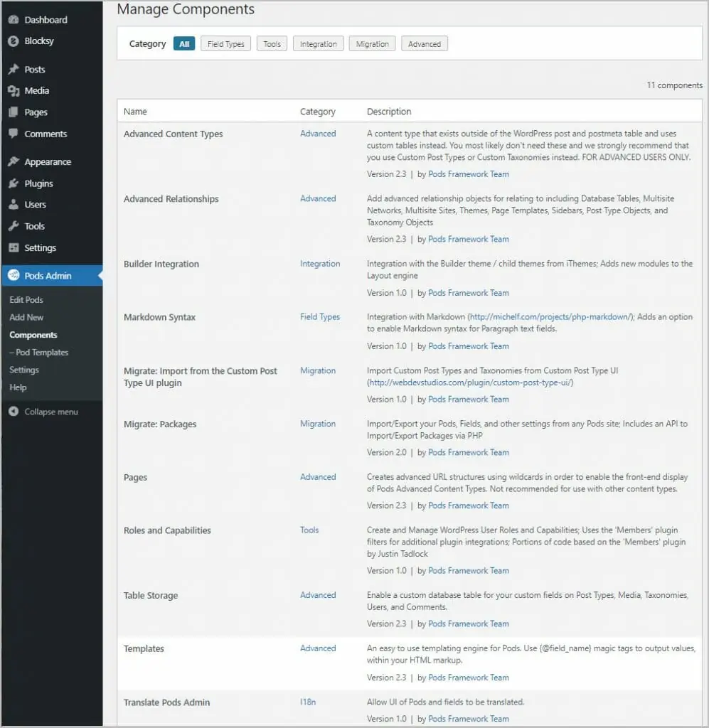Select the Templates component name

click(144, 648)
